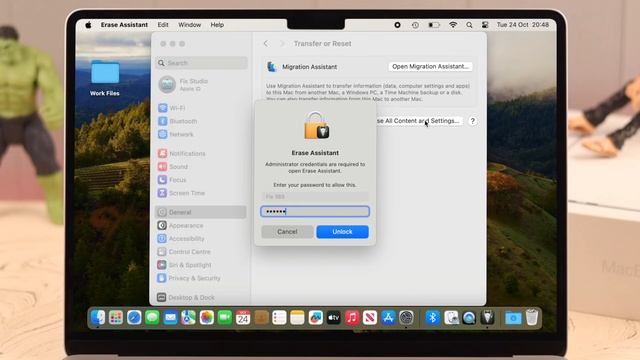This screenshot has width=640, height=360.
Task: Open the Apple menu
Action: click(88, 25)
